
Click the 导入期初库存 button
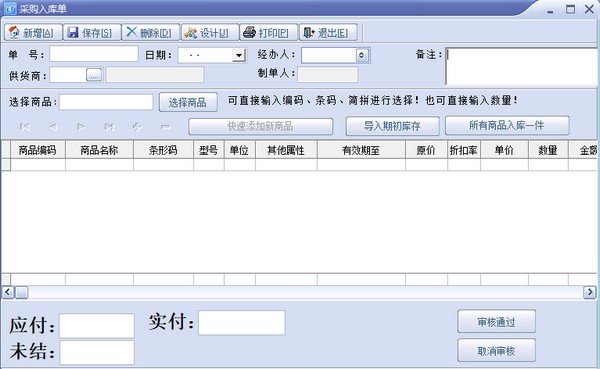pyautogui.click(x=392, y=126)
